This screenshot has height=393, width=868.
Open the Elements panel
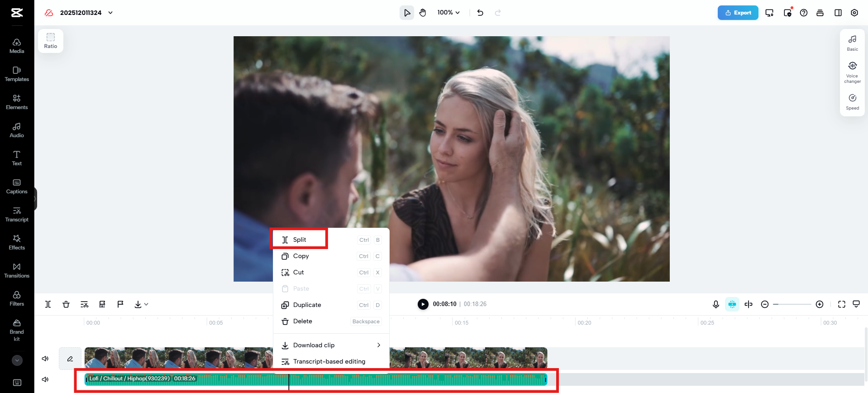click(x=17, y=102)
